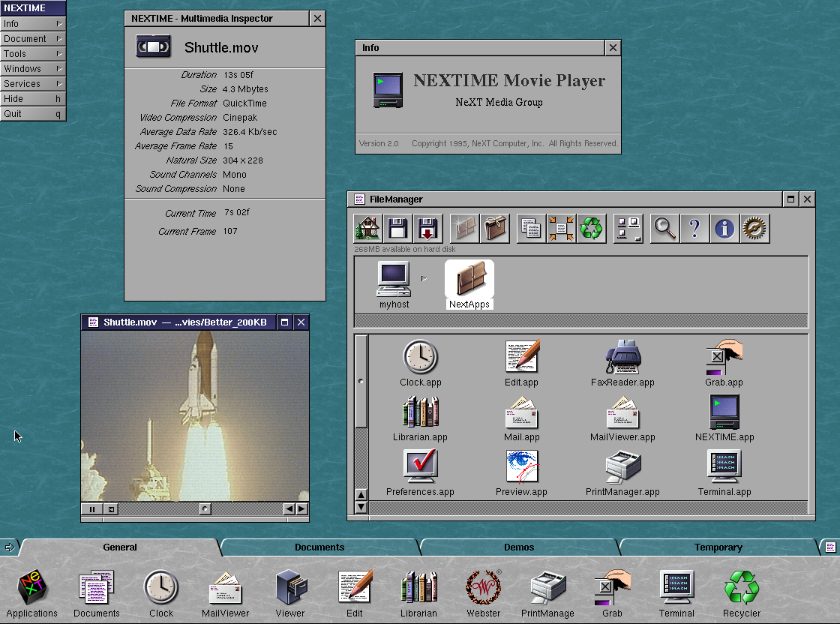Click the step backward arrow in movie player

(x=289, y=509)
